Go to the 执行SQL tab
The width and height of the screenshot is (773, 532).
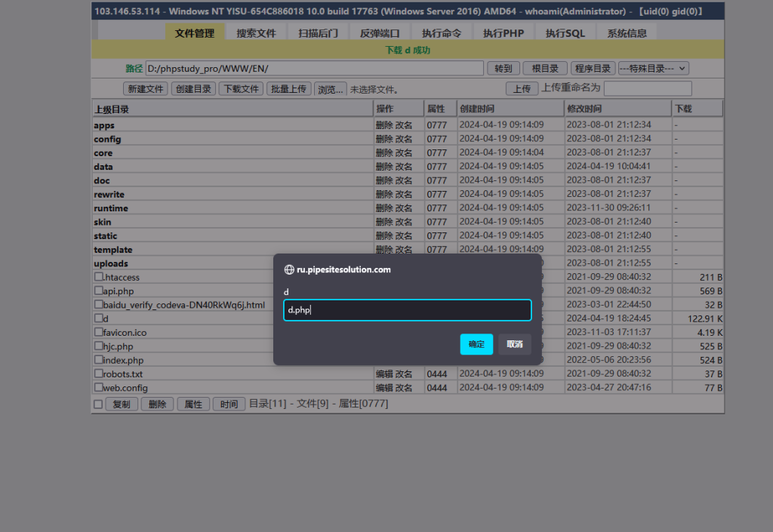tap(565, 33)
